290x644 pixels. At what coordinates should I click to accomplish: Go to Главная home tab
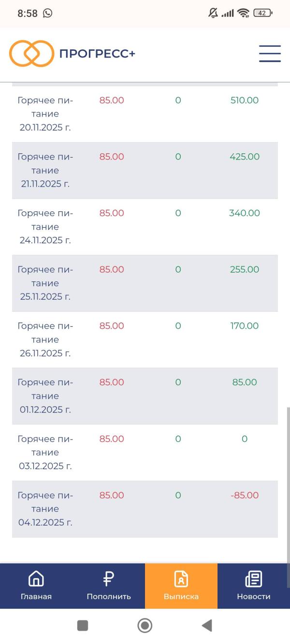36,585
